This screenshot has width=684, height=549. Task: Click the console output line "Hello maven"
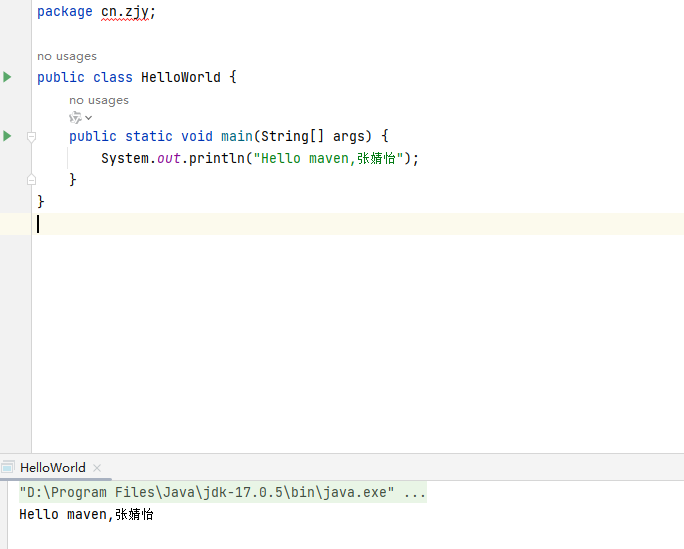86,514
